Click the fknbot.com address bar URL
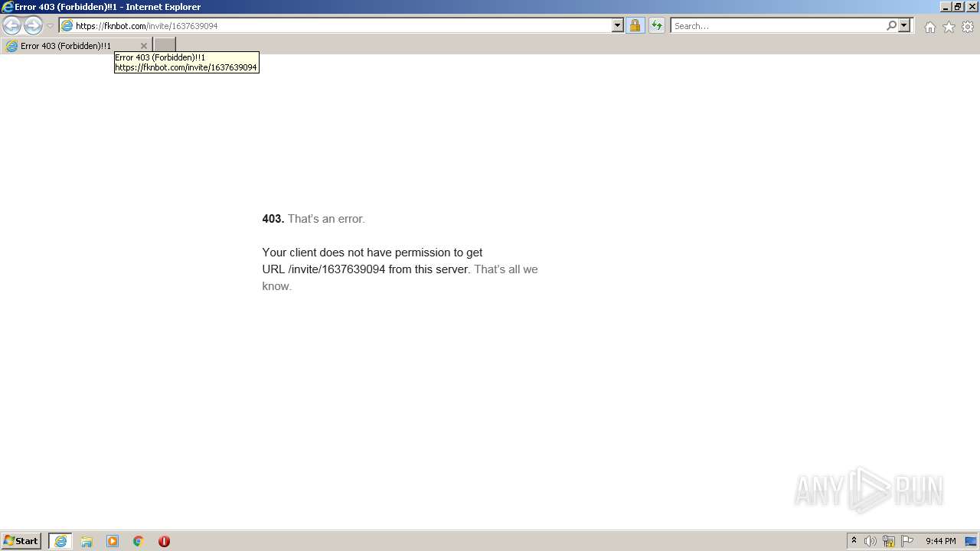The width and height of the screenshot is (980, 551). click(x=147, y=26)
